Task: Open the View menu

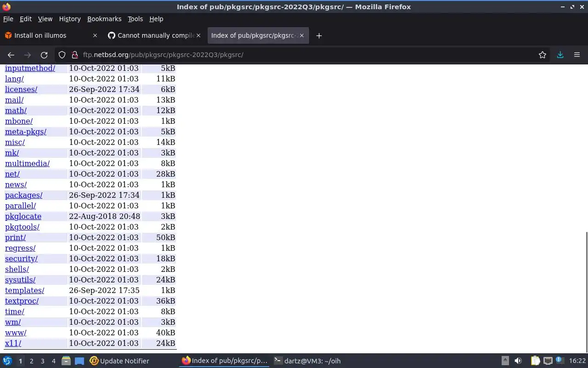Action: pyautogui.click(x=45, y=19)
